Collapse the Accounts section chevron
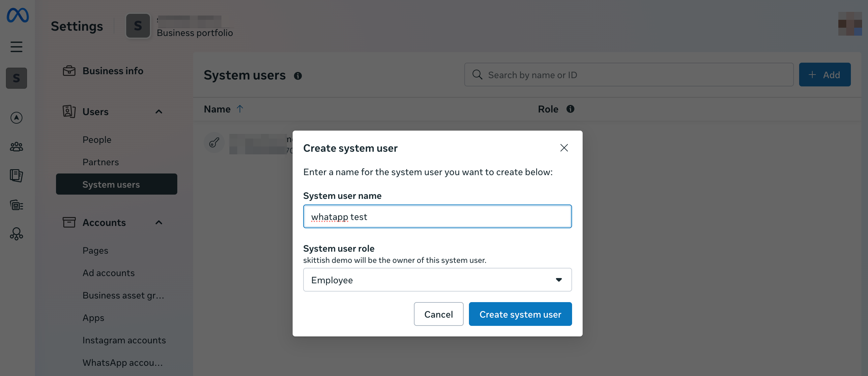Image resolution: width=868 pixels, height=376 pixels. coord(159,223)
